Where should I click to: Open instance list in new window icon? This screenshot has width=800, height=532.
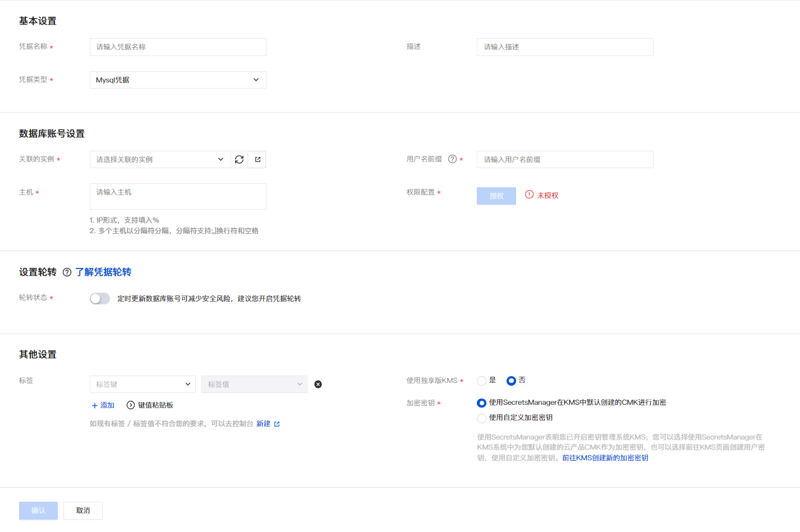pos(258,160)
